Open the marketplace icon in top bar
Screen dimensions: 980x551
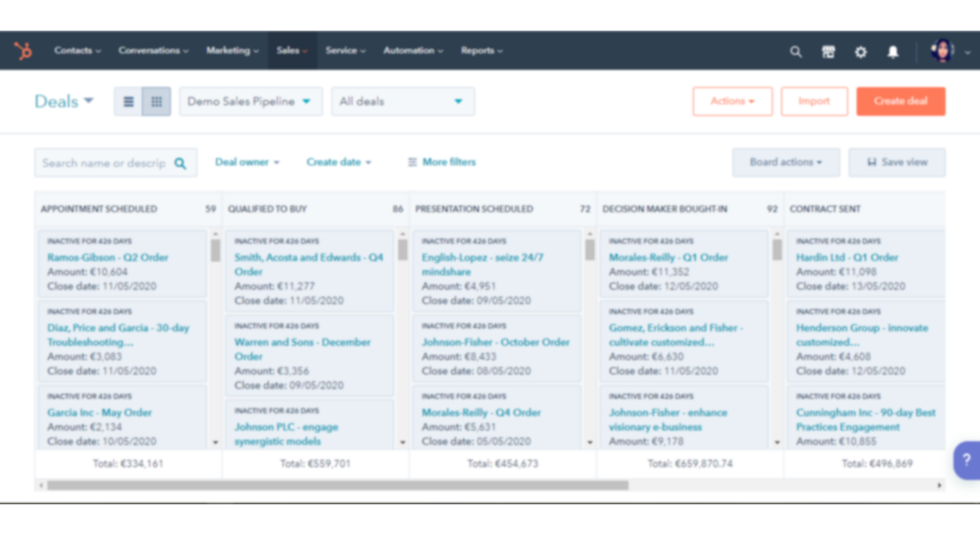[x=828, y=52]
